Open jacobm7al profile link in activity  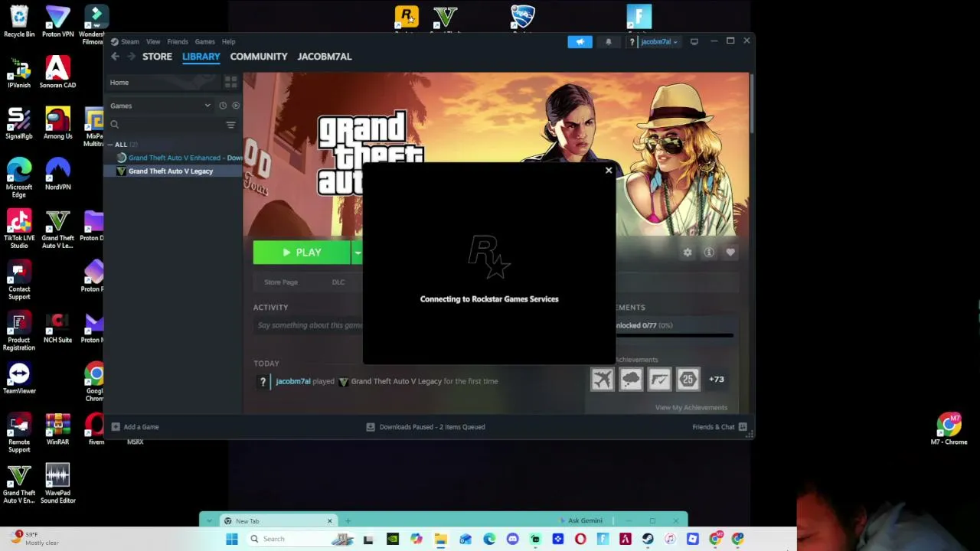pyautogui.click(x=292, y=381)
